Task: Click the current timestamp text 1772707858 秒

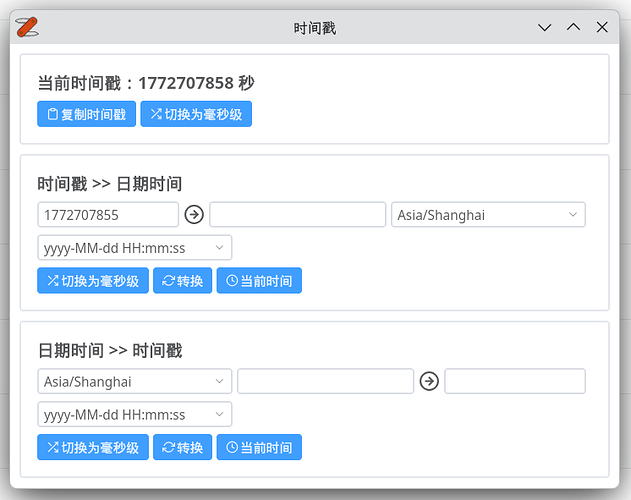Action: click(x=196, y=83)
